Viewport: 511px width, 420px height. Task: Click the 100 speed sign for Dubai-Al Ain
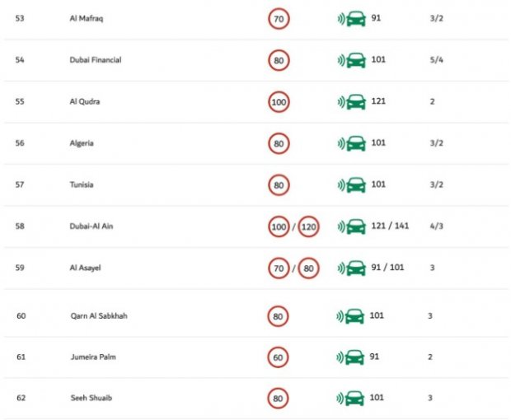click(279, 226)
